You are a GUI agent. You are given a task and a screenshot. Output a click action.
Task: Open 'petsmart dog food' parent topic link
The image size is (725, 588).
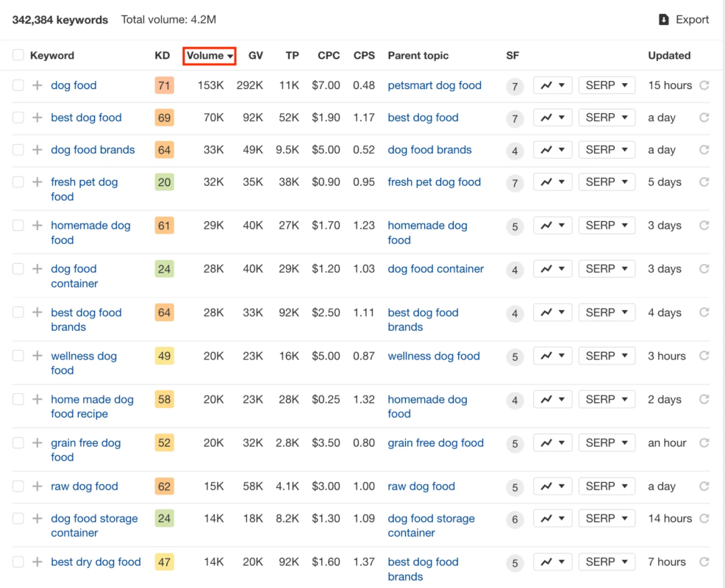click(x=435, y=85)
